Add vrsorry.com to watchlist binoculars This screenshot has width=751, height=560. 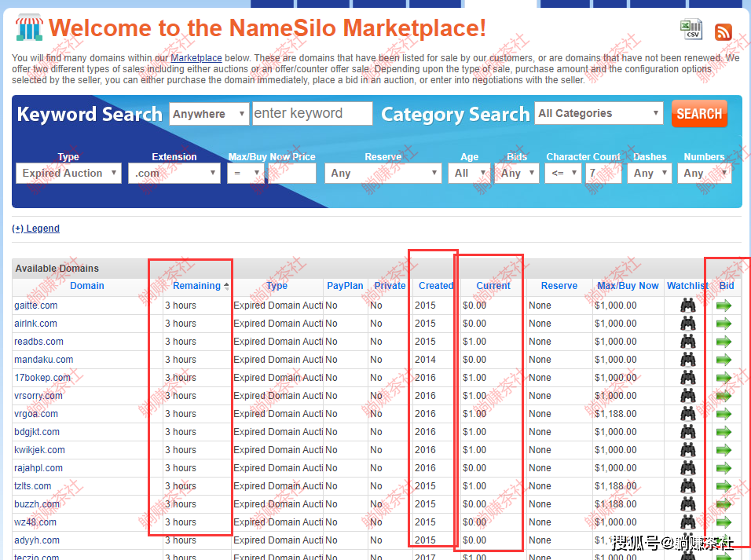(688, 396)
